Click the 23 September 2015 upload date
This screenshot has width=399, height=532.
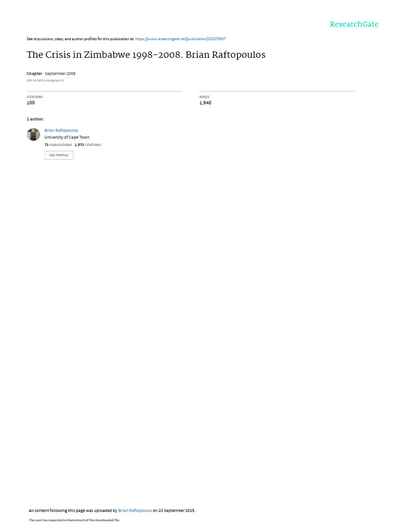pos(177,510)
